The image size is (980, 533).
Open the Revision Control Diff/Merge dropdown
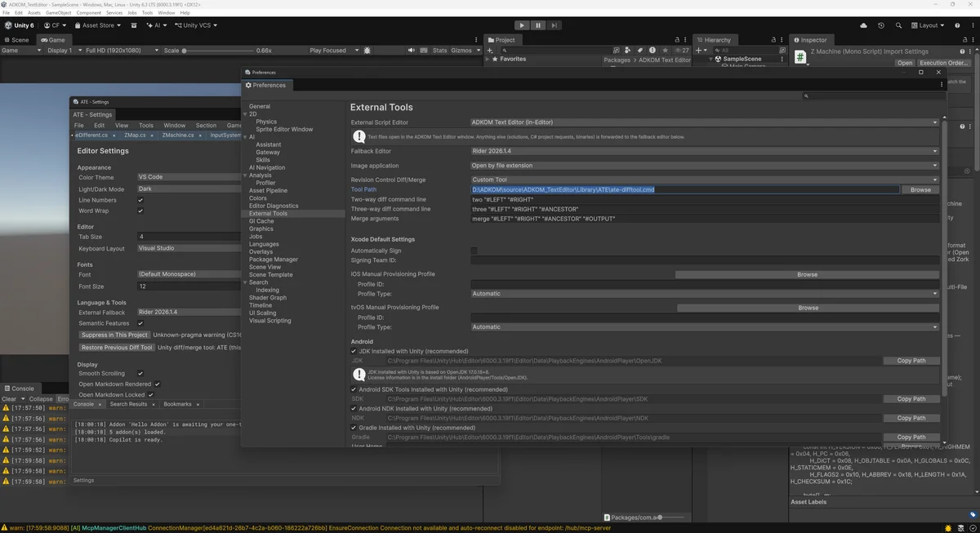705,180
